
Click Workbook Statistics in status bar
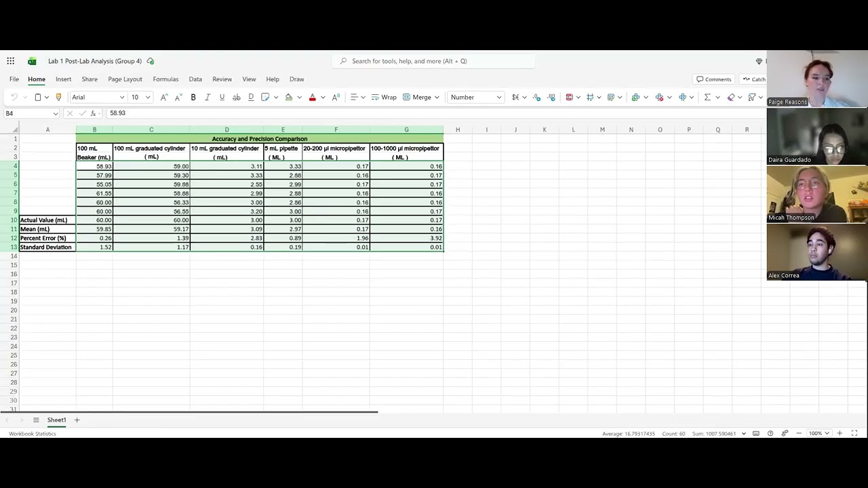(x=33, y=434)
